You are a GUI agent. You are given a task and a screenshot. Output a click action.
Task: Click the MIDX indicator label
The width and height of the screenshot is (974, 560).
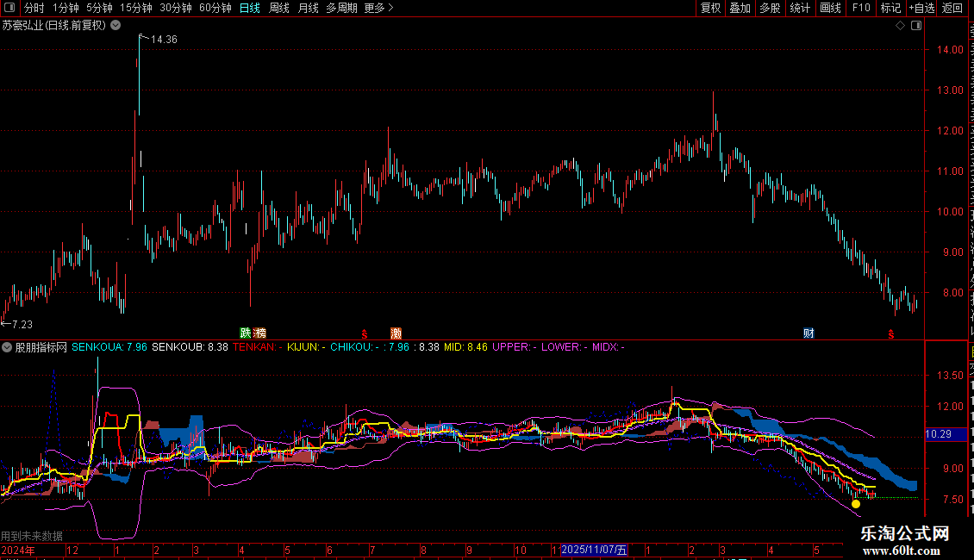pyautogui.click(x=609, y=347)
